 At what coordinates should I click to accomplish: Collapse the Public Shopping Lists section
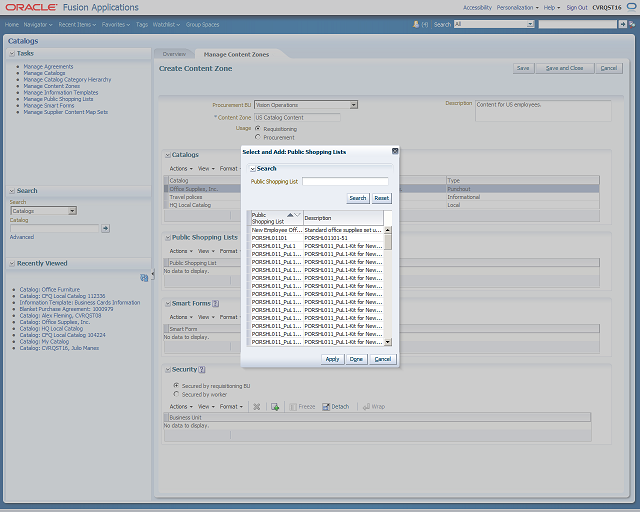pos(168,237)
